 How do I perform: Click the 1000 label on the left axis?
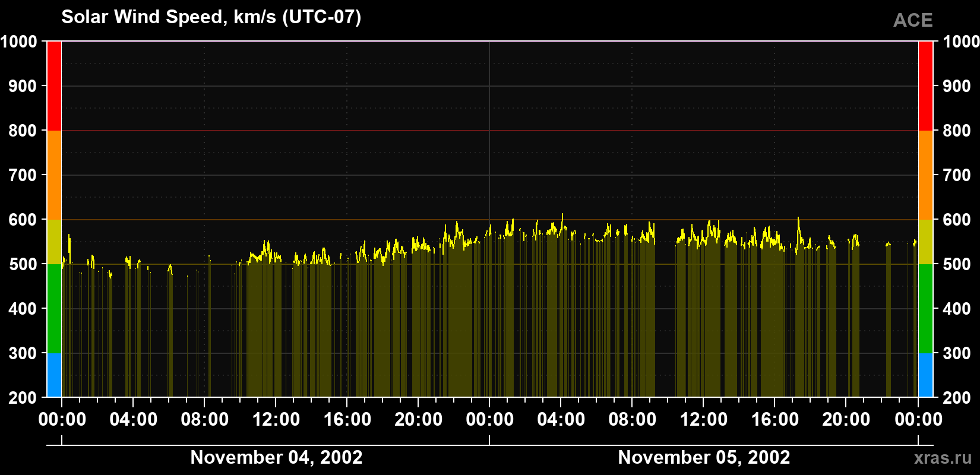(x=18, y=42)
